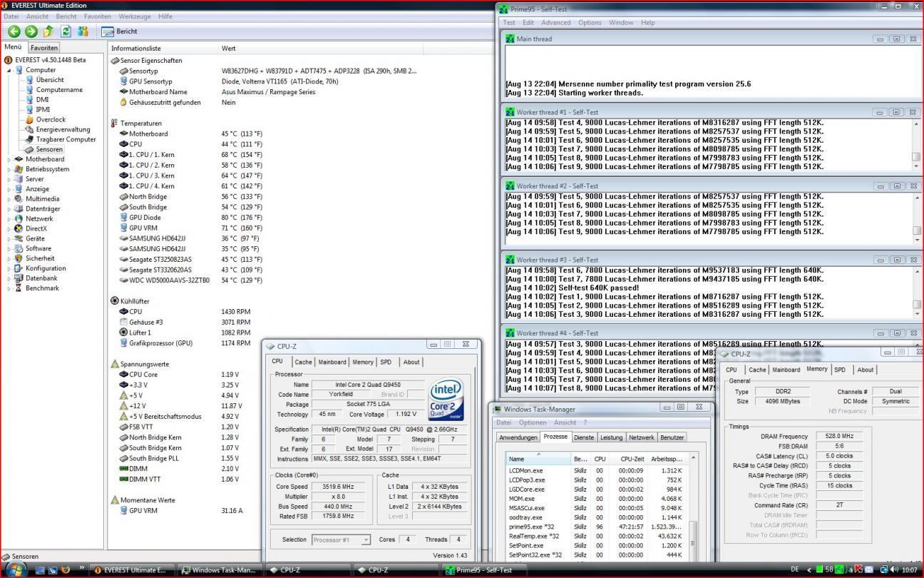Screen dimensions: 924x578
Task: Select the Geräte category in the tree
Action: (35, 239)
